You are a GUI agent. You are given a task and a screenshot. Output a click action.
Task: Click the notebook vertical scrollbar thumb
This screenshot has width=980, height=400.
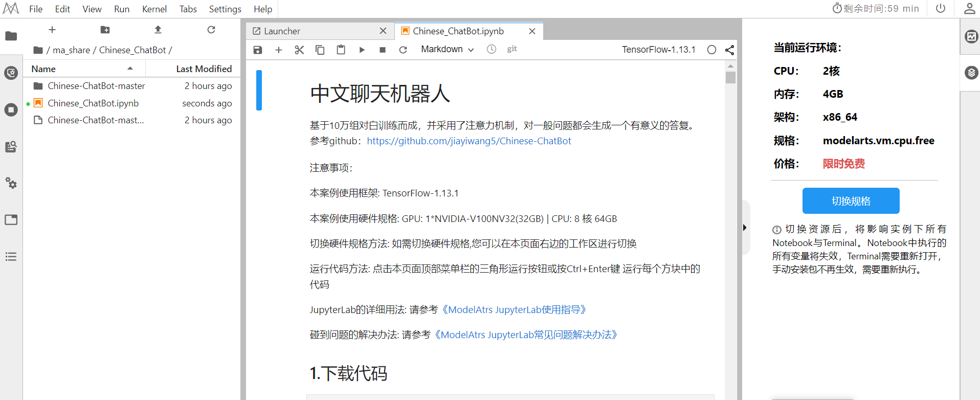(x=730, y=78)
